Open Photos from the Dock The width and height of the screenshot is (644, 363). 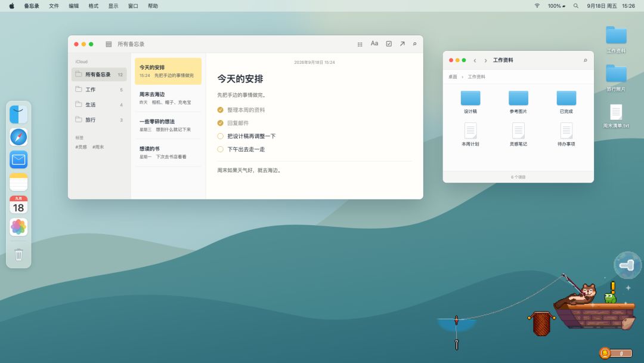pyautogui.click(x=18, y=227)
